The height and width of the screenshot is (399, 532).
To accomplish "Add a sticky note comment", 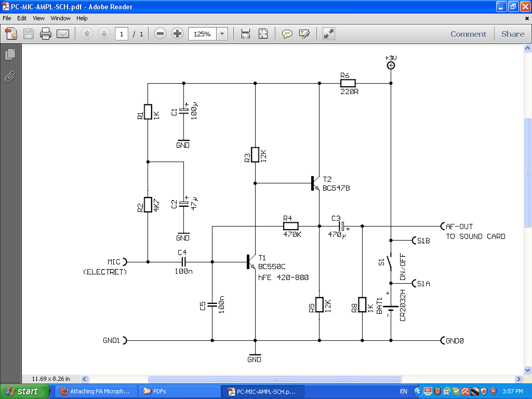I will tap(287, 34).
